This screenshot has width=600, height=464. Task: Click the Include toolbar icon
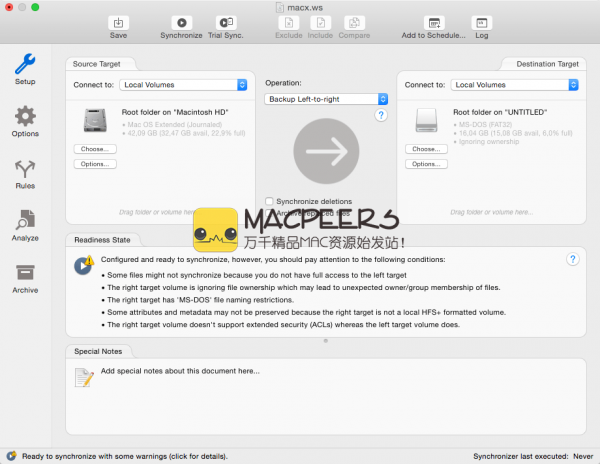coord(321,23)
